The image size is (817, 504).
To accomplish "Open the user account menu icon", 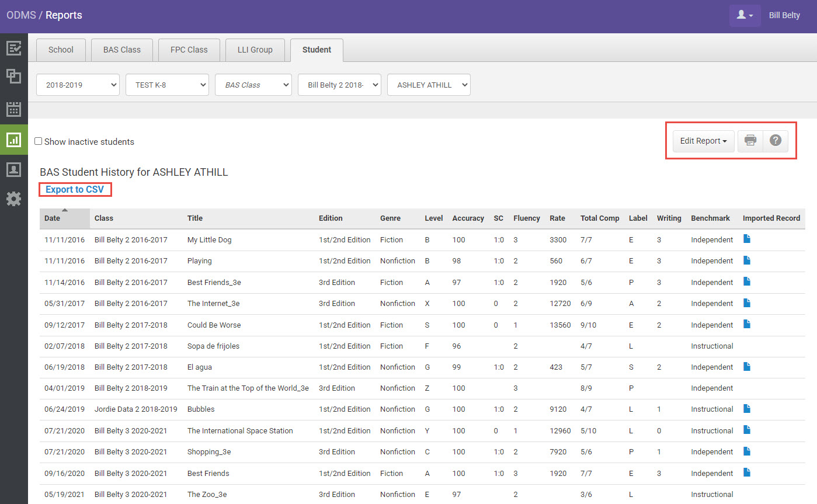I will [x=745, y=16].
